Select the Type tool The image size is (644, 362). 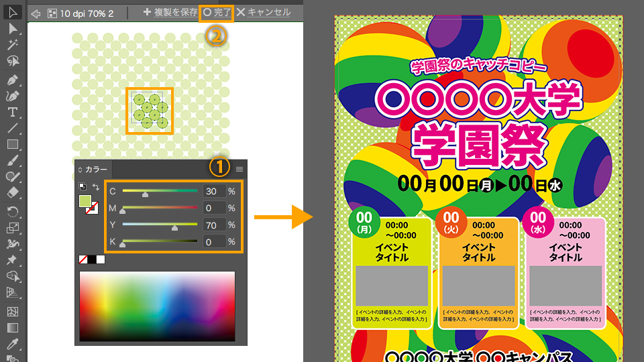click(x=13, y=112)
